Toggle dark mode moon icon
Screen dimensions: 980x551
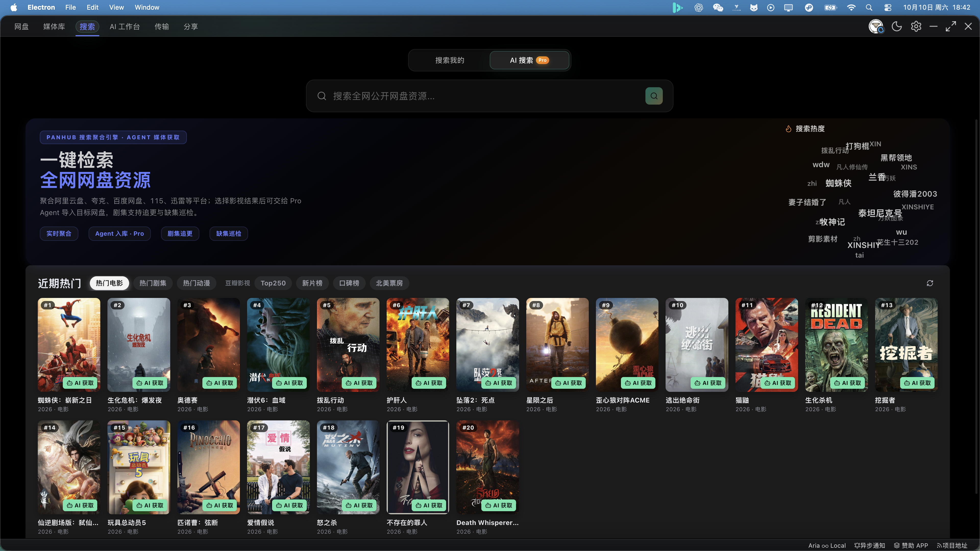pyautogui.click(x=897, y=26)
